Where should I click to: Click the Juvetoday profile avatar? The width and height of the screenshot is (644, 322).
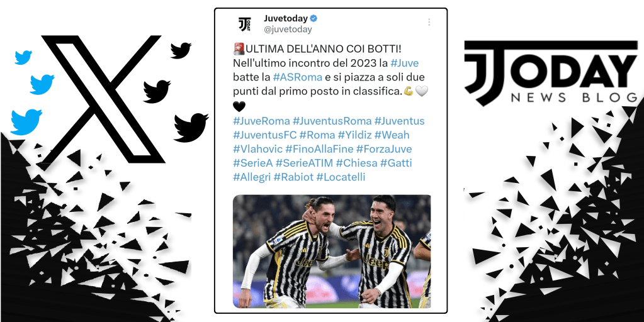[245, 24]
